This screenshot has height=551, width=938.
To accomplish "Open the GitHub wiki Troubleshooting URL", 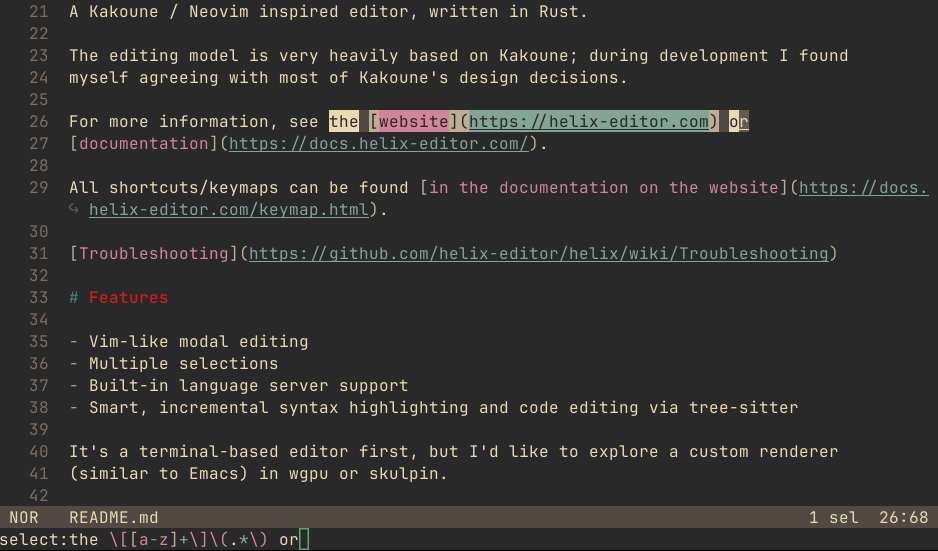I will 538,254.
